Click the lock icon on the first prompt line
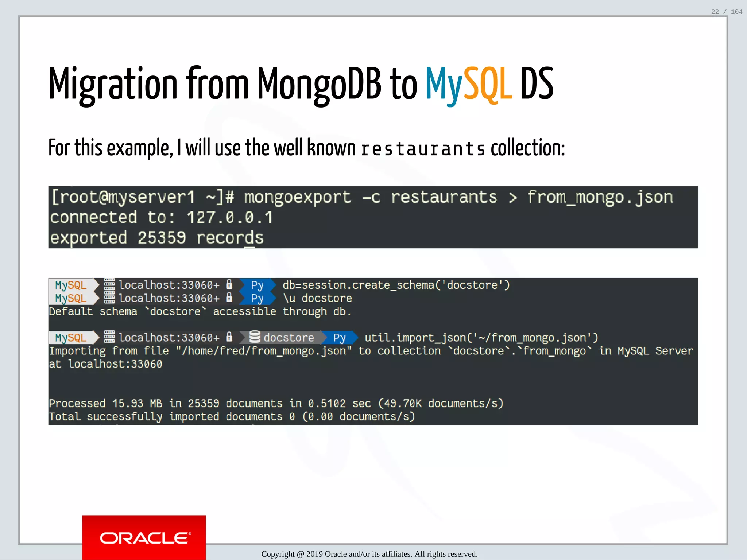 point(229,284)
